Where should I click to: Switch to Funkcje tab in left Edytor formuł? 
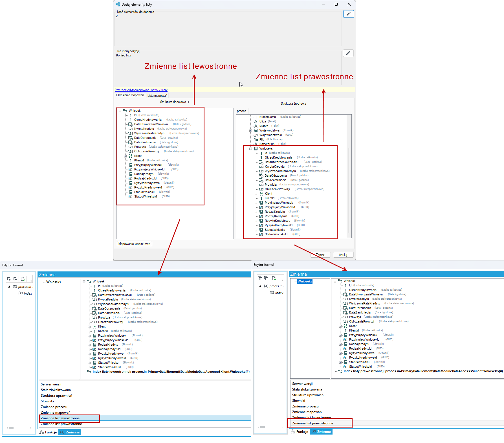click(48, 432)
